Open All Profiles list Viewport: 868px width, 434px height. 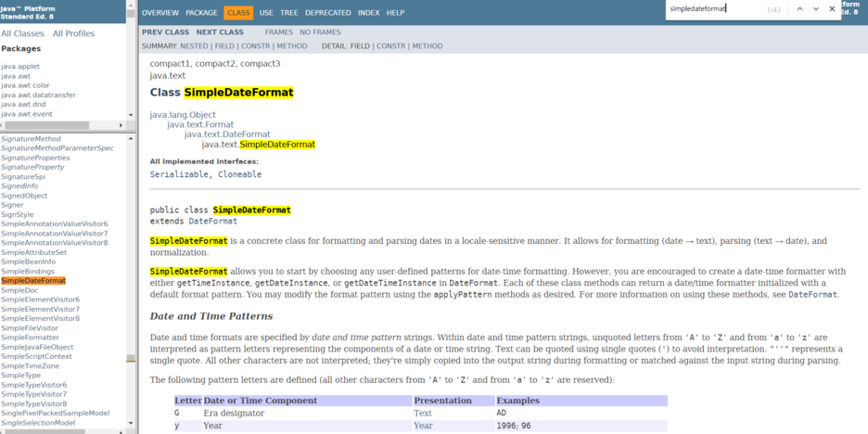point(73,33)
